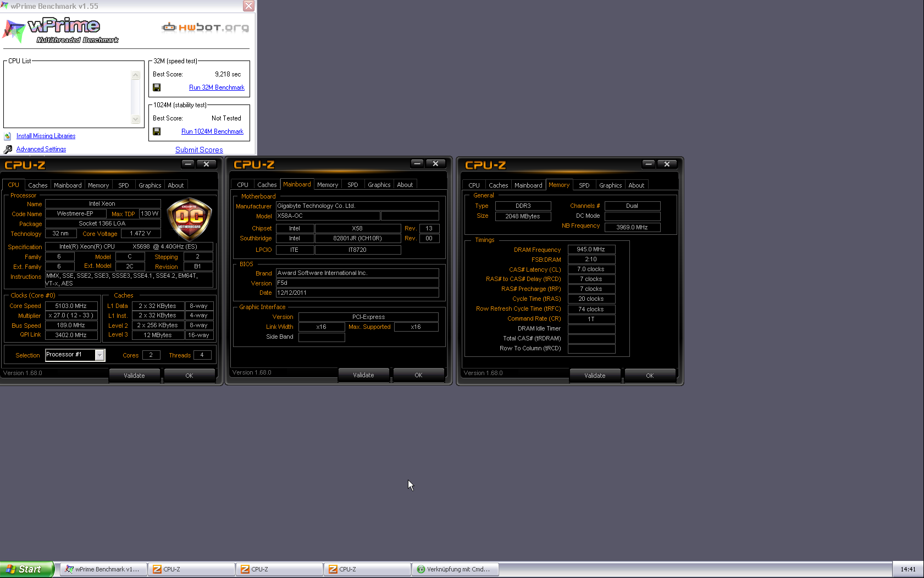Select CPU tab in the Mainboard CPU-Z window

pyautogui.click(x=243, y=185)
